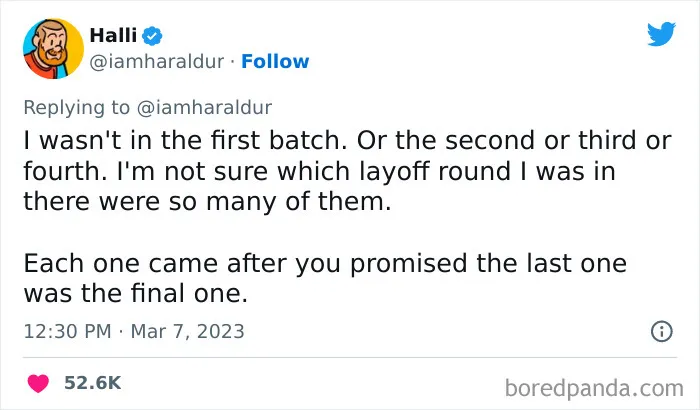Open the @iamharaldur mention in Replying to
700x410 pixels.
point(204,108)
